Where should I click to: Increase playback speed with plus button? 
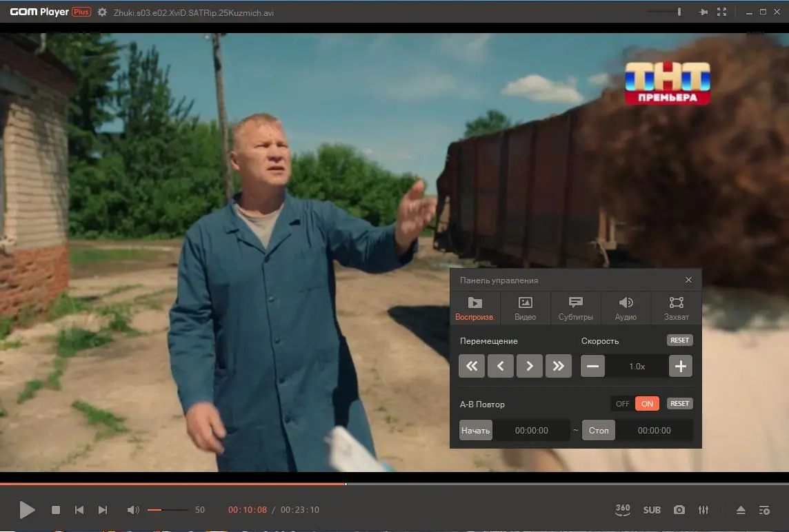click(x=681, y=366)
